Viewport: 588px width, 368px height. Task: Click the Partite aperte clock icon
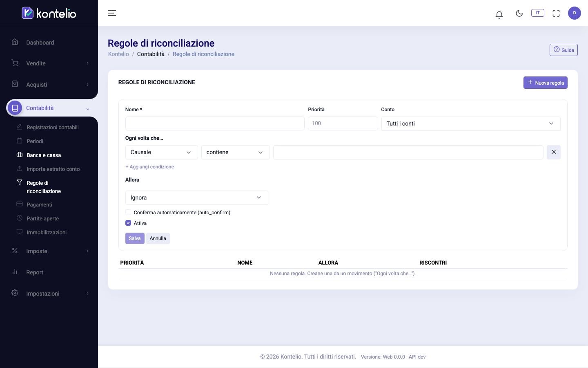[19, 218]
